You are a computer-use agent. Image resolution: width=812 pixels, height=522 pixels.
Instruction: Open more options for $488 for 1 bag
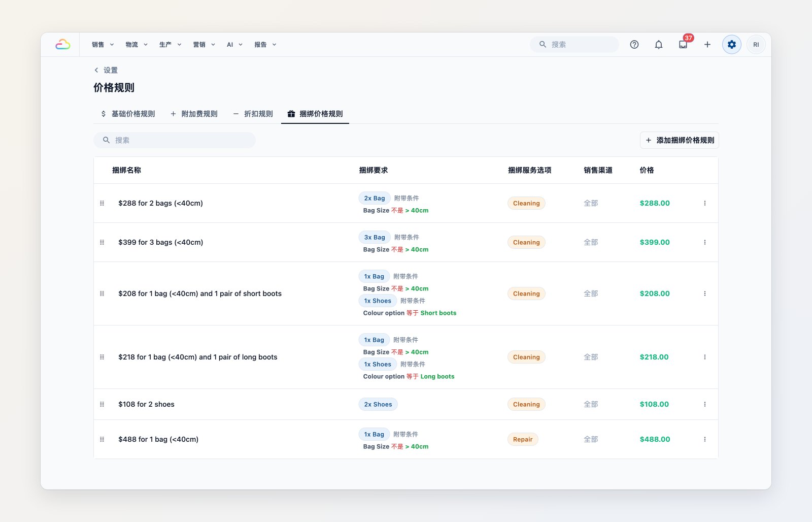(705, 439)
